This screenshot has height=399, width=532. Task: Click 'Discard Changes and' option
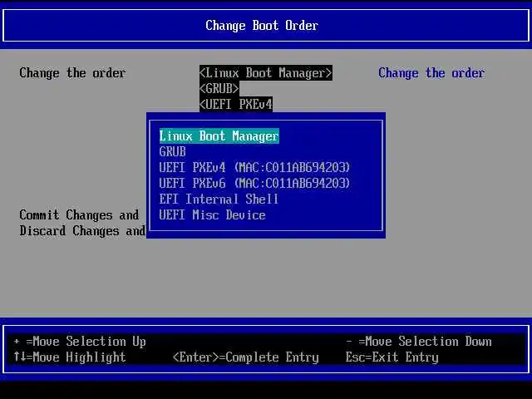(82, 231)
